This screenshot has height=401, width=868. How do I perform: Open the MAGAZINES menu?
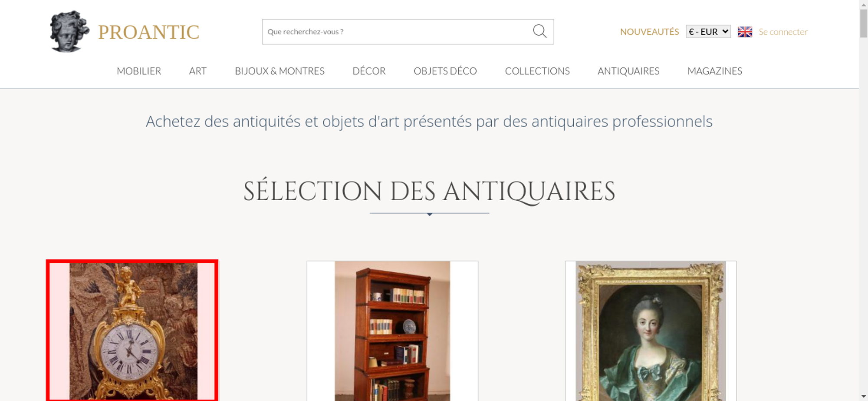tap(715, 71)
